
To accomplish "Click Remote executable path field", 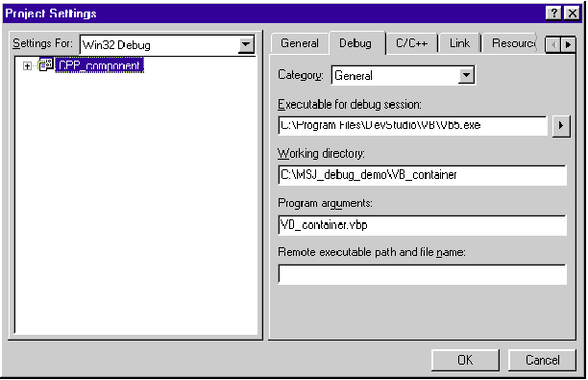I will click(422, 274).
